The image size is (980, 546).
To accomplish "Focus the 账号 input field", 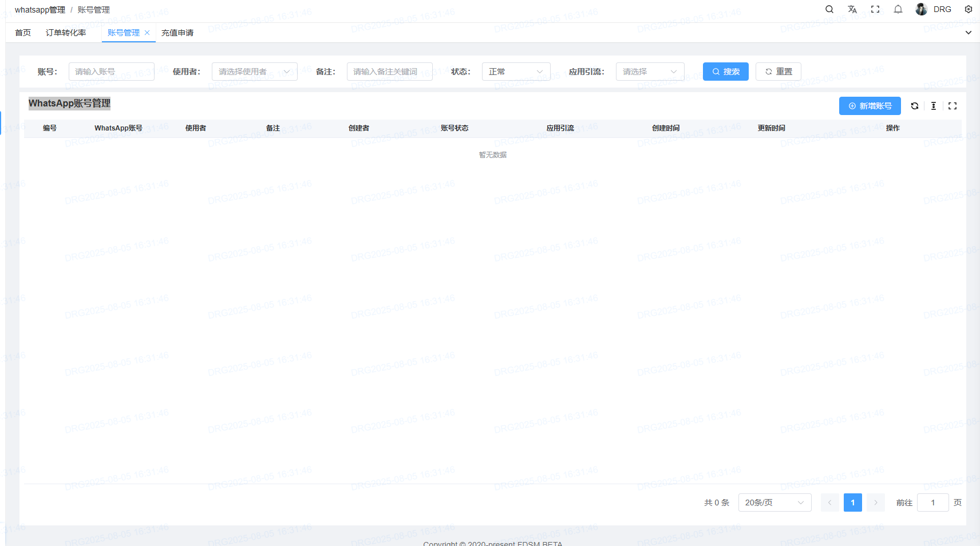I will (x=111, y=72).
